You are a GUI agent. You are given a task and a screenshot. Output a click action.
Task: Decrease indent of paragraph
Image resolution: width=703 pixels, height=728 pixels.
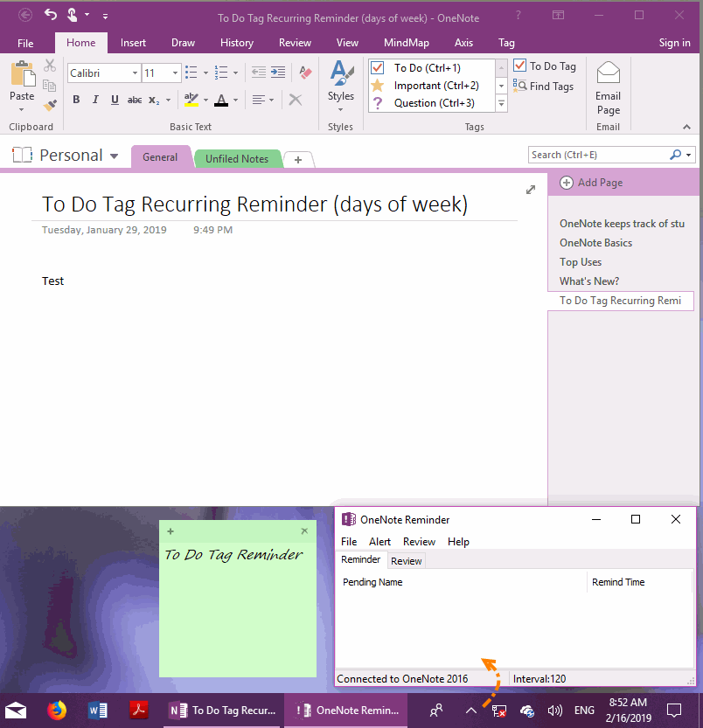tap(259, 73)
